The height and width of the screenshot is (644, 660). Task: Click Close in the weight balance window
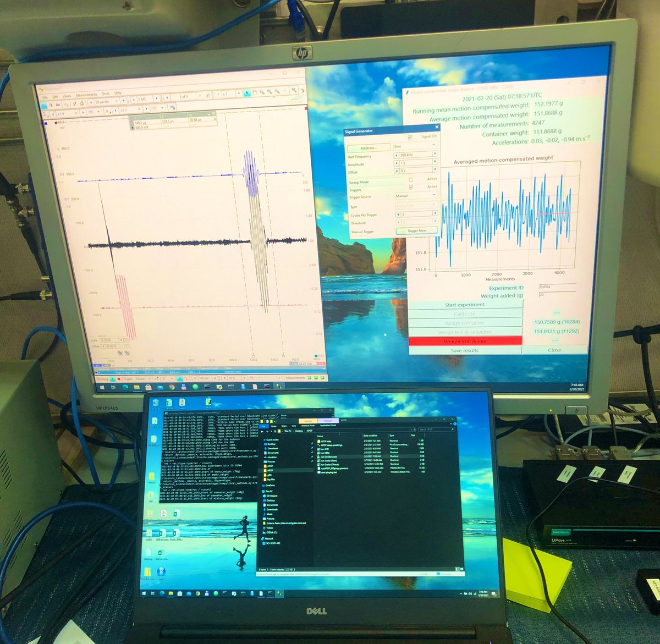(x=554, y=350)
